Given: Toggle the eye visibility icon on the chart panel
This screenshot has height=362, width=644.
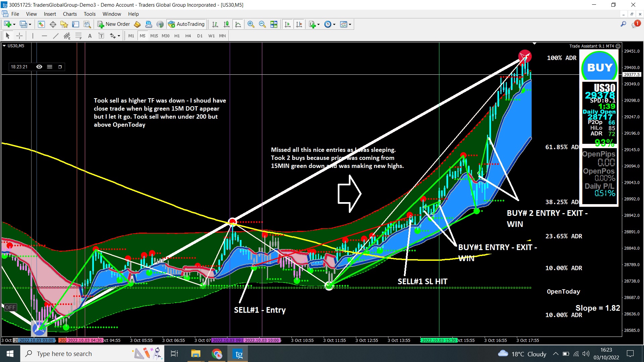Looking at the screenshot, I should click(x=39, y=67).
